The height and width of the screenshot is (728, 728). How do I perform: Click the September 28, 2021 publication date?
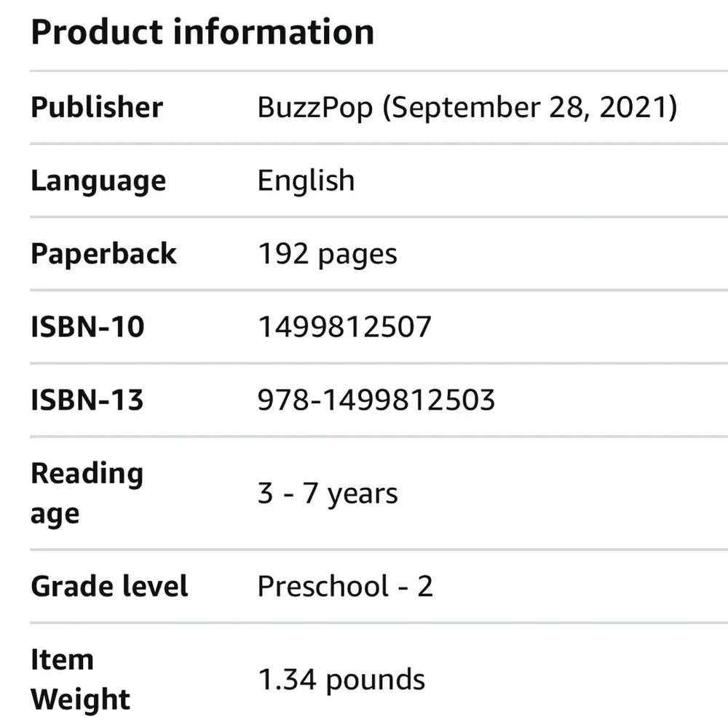(x=531, y=108)
